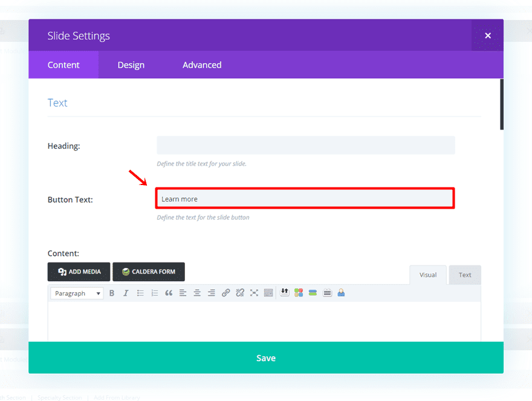Viewport: 532px width, 401px height.
Task: Click the insert/edit link icon
Action: tap(225, 293)
